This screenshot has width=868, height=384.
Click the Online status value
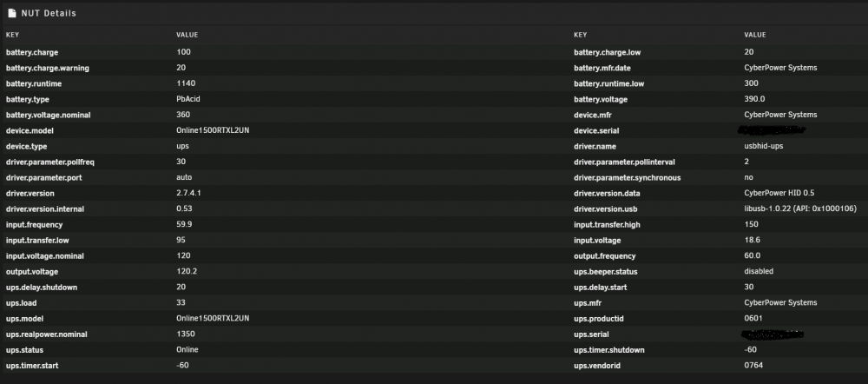coord(187,349)
